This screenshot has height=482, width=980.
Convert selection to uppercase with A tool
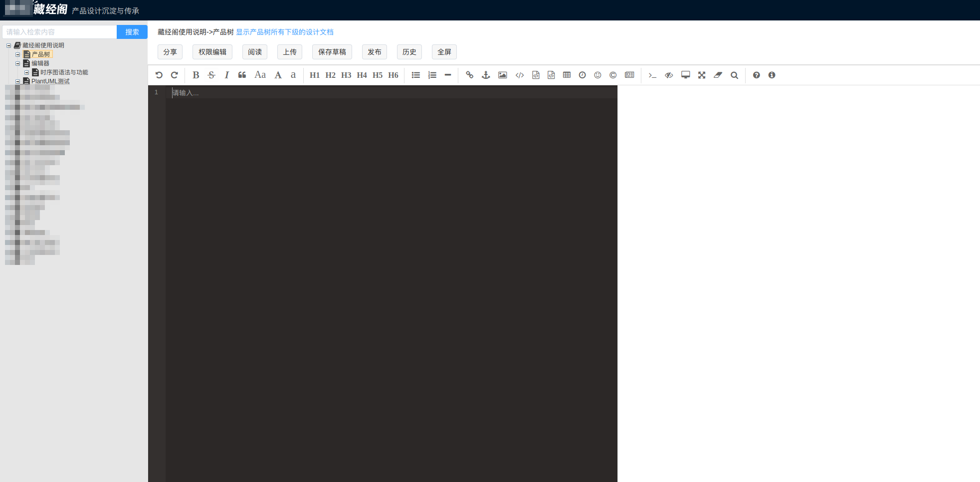pos(278,75)
